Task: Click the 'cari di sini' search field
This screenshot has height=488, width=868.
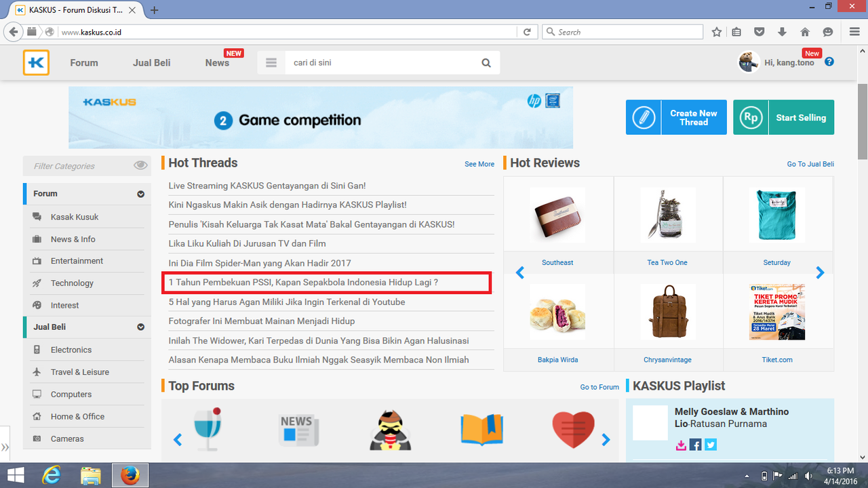Action: coord(380,62)
